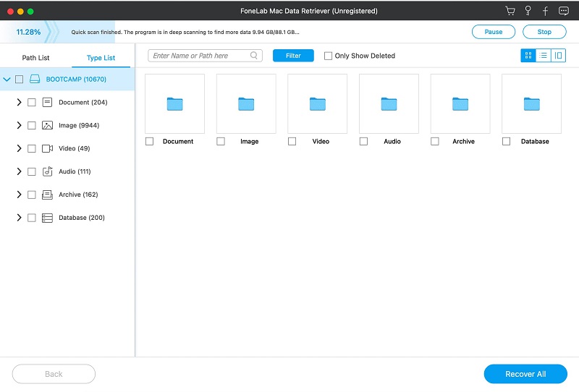Tick the Image folder checkbox in grid
The image size is (579, 392).
[221, 141]
